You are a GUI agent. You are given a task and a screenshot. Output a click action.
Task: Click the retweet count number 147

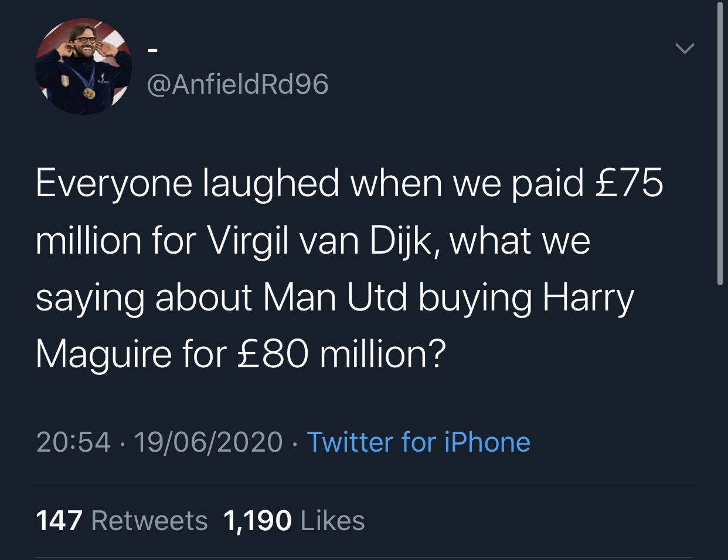[x=59, y=521]
